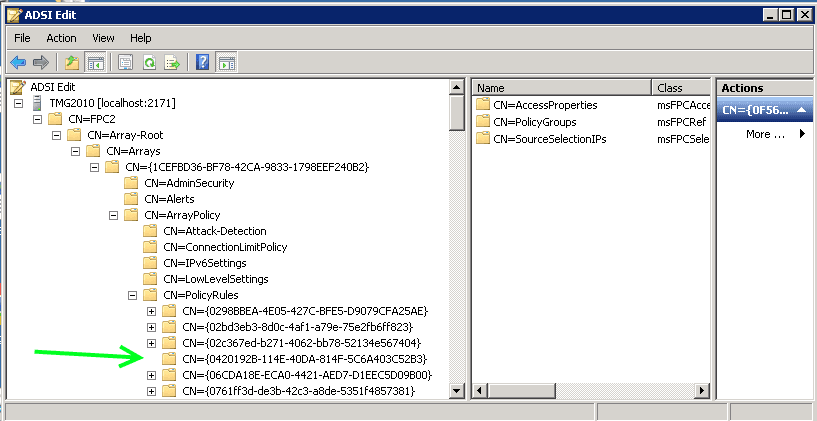Open the Help menu
This screenshot has height=421, width=817.
tap(141, 38)
